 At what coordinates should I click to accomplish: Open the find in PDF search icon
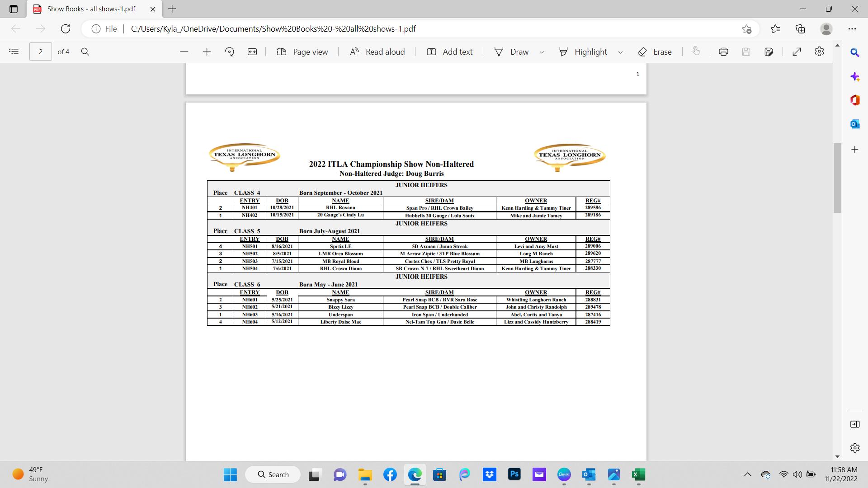[85, 52]
